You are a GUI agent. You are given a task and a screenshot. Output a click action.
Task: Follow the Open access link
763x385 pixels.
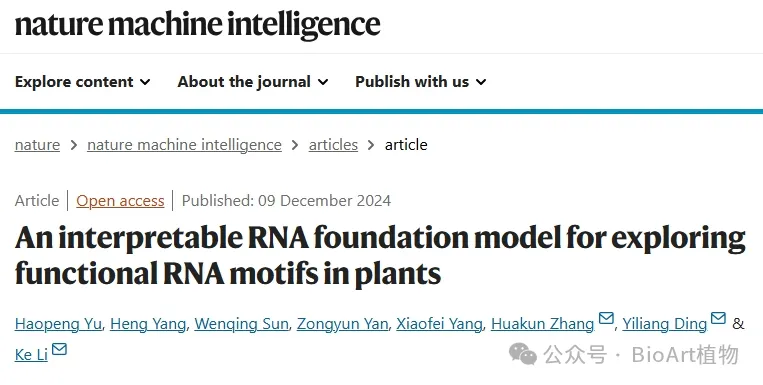pos(120,201)
